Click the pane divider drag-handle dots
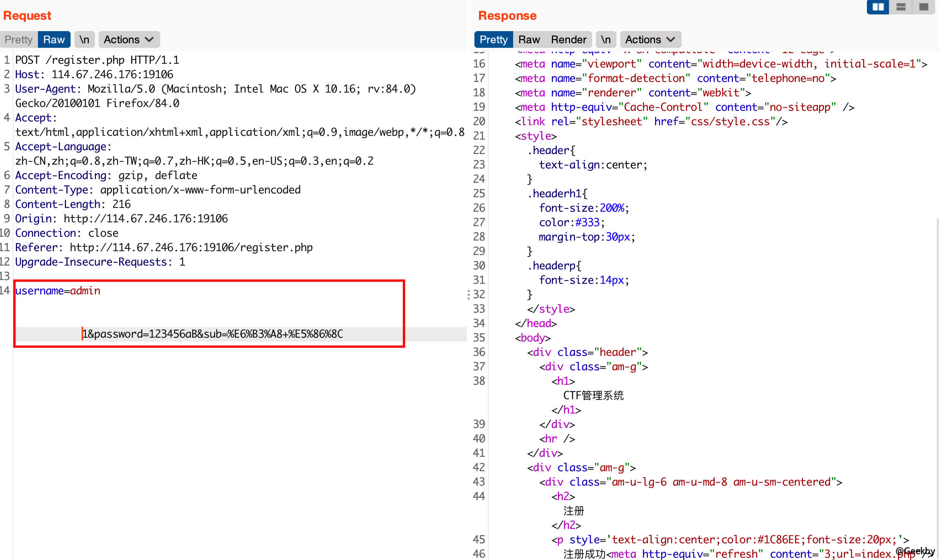The image size is (939, 560). point(469,294)
